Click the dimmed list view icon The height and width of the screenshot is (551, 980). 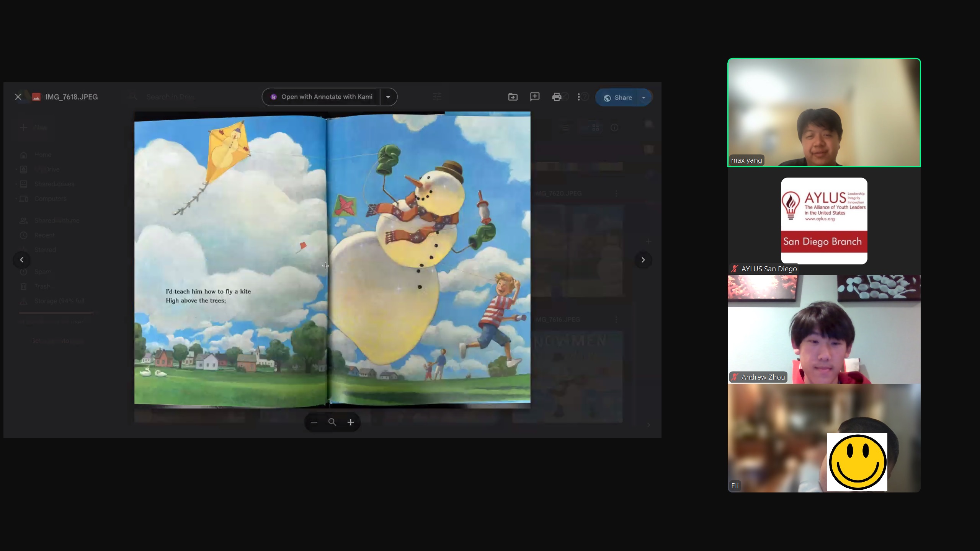point(565,127)
